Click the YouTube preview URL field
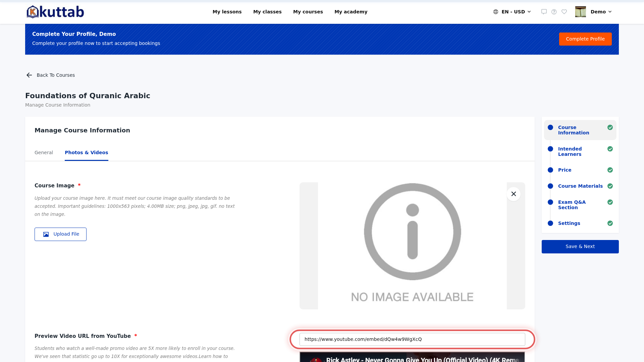This screenshot has width=644, height=362. click(412, 339)
